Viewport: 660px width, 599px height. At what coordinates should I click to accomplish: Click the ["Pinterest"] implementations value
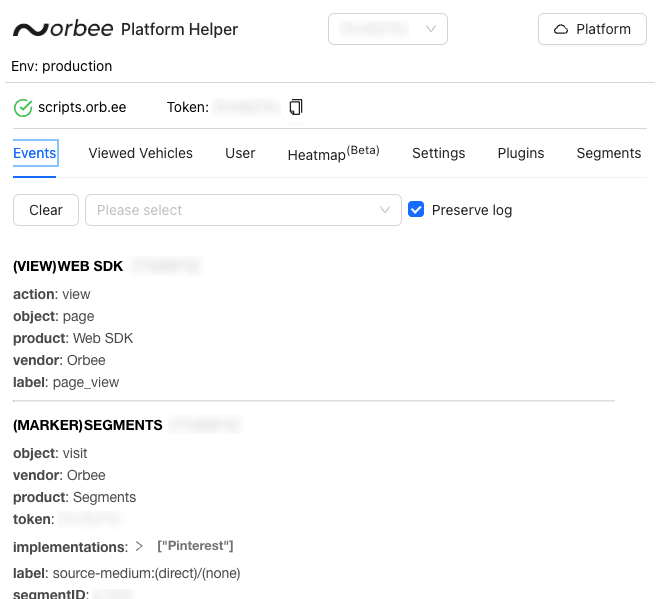click(195, 546)
